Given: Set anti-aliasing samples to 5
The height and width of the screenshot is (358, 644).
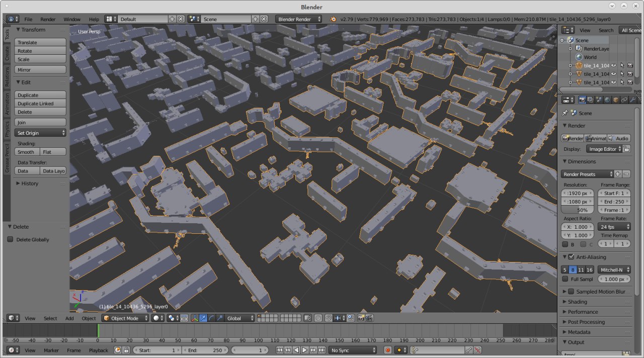Looking at the screenshot, I should pos(565,270).
